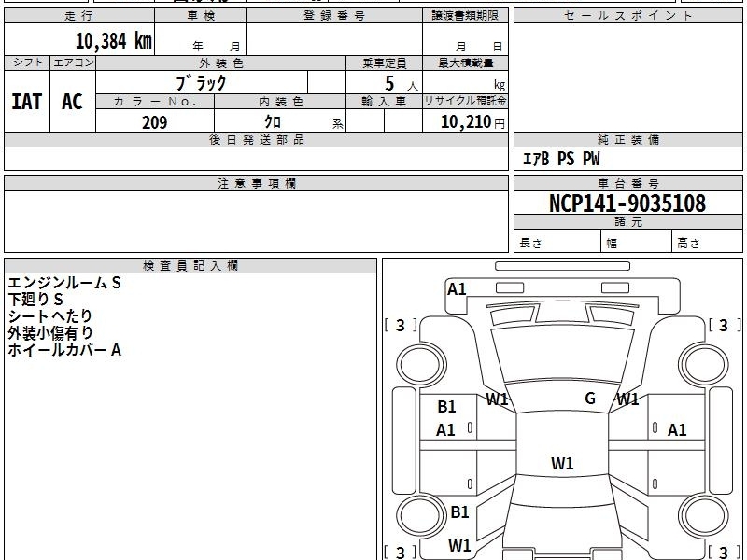Click the B1 mark near left rear wheel
This screenshot has width=747, height=560.
point(459,511)
